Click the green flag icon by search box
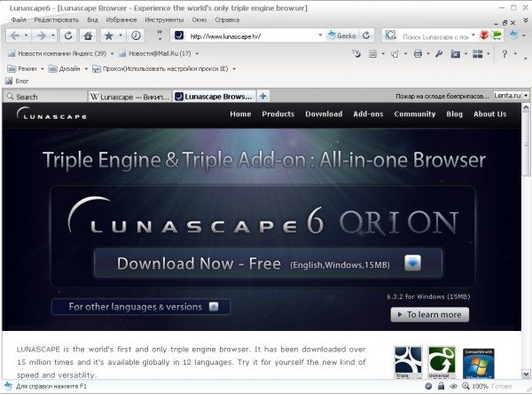Screen dimensions: 532x394 tap(497, 35)
